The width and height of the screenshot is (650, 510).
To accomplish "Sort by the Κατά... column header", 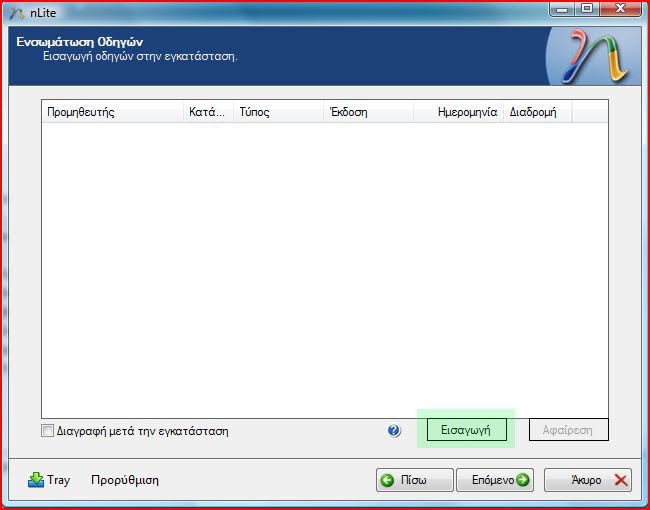I will click(x=207, y=112).
